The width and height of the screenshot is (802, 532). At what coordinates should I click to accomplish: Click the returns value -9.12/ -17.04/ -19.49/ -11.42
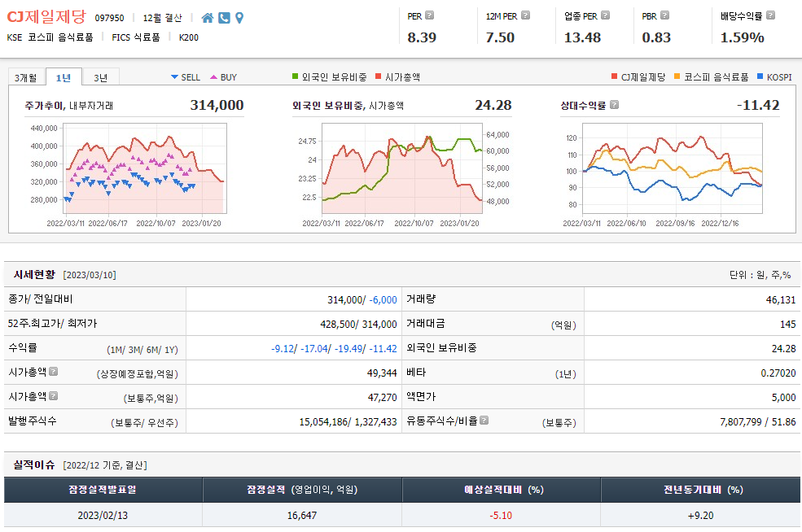[334, 348]
